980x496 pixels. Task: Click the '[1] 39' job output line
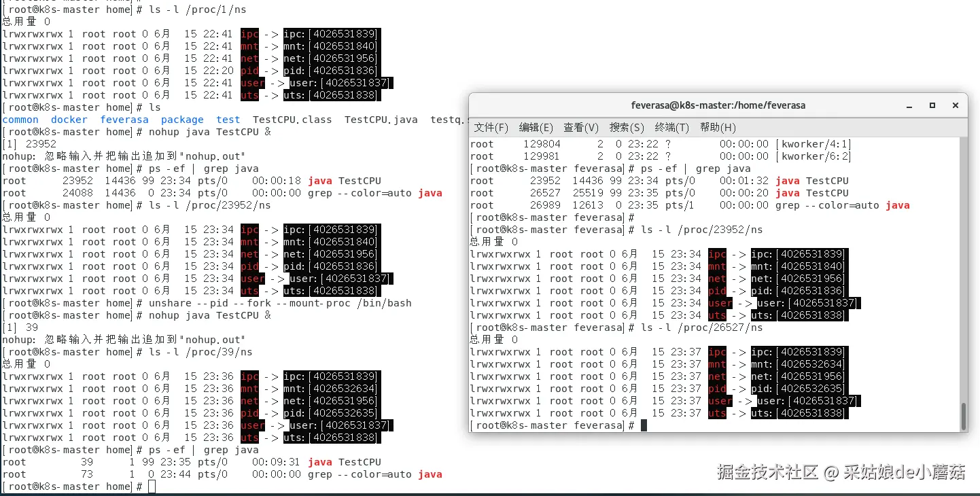click(x=20, y=327)
